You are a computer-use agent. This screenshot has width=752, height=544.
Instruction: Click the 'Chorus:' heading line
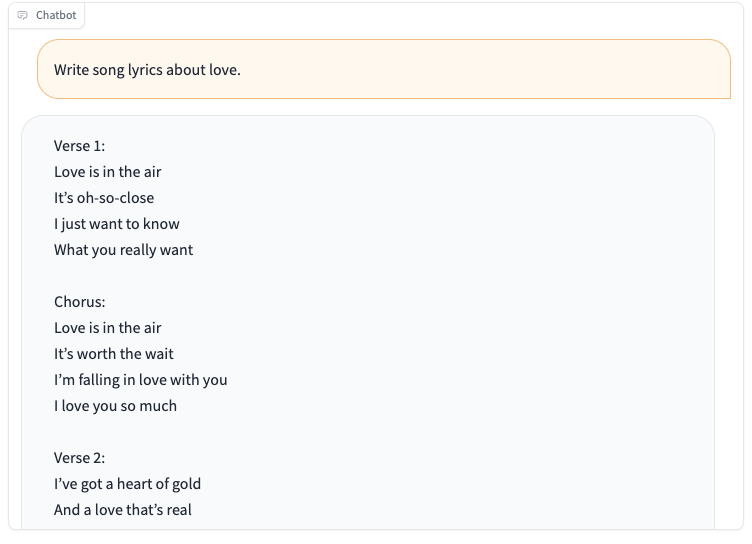coord(79,302)
